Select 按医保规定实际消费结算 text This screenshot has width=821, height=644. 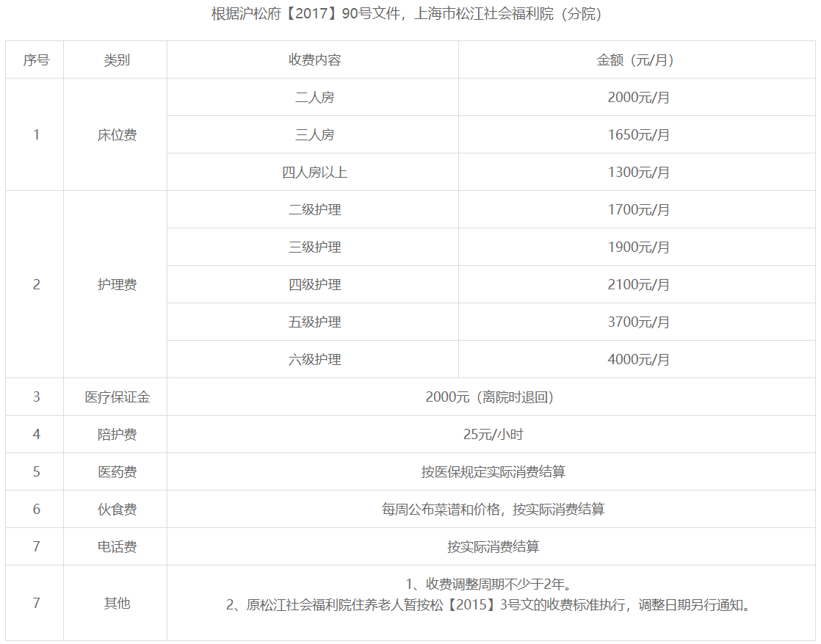tap(493, 471)
